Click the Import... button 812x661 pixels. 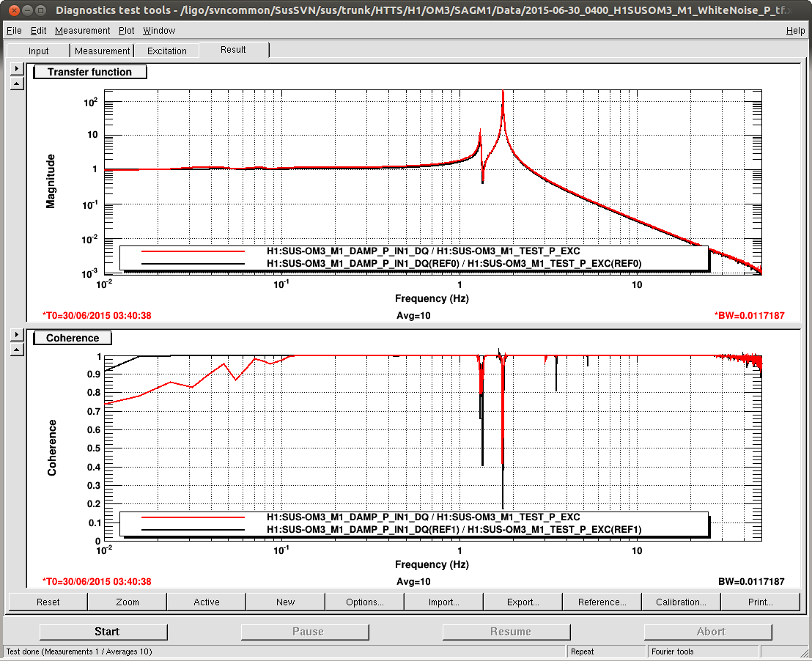click(x=444, y=602)
